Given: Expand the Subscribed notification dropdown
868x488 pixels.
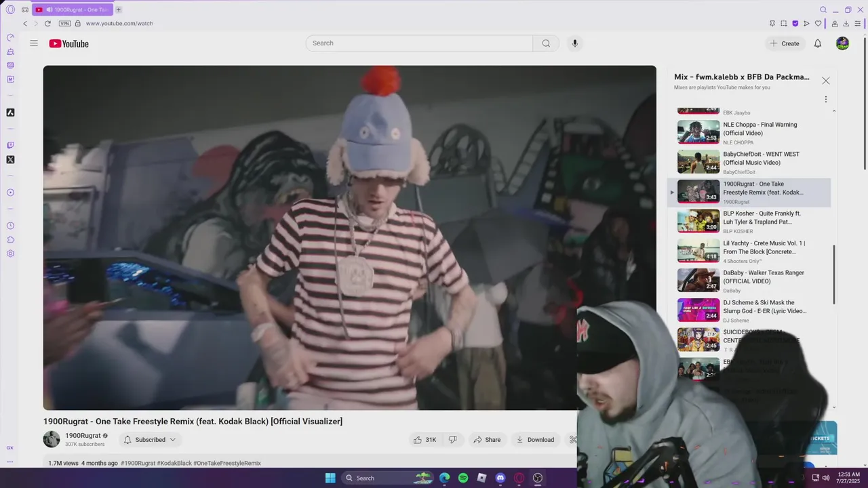Looking at the screenshot, I should [x=150, y=440].
